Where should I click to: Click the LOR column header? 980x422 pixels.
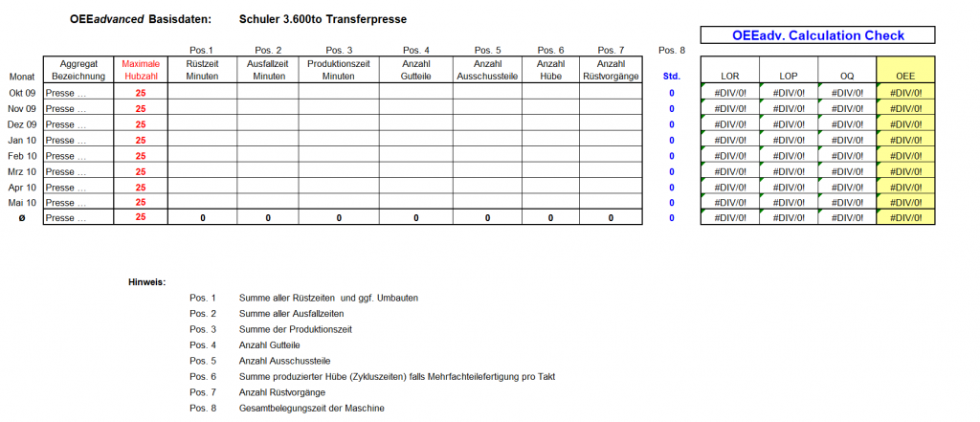pos(730,76)
